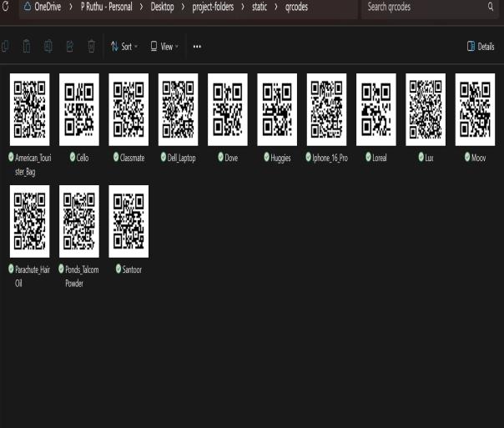504x428 pixels.
Task: Select the Huggies QR thumbnail
Action: click(x=277, y=109)
